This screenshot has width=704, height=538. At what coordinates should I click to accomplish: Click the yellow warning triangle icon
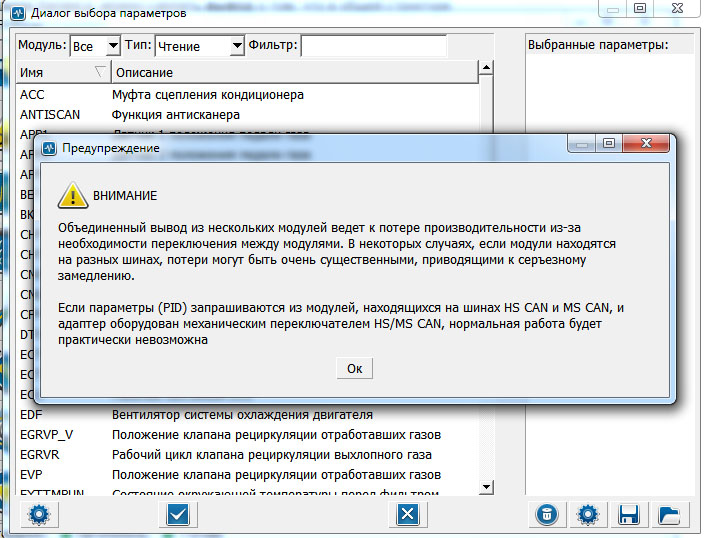pos(73,195)
